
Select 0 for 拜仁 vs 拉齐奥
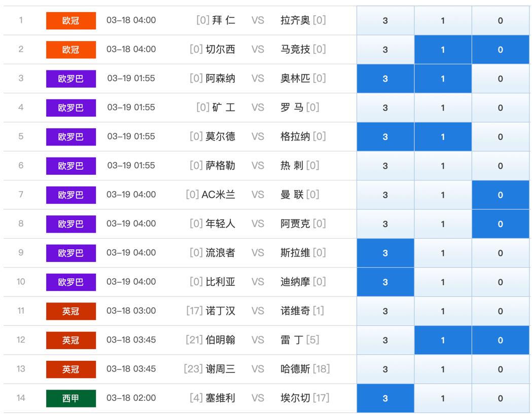click(x=501, y=20)
